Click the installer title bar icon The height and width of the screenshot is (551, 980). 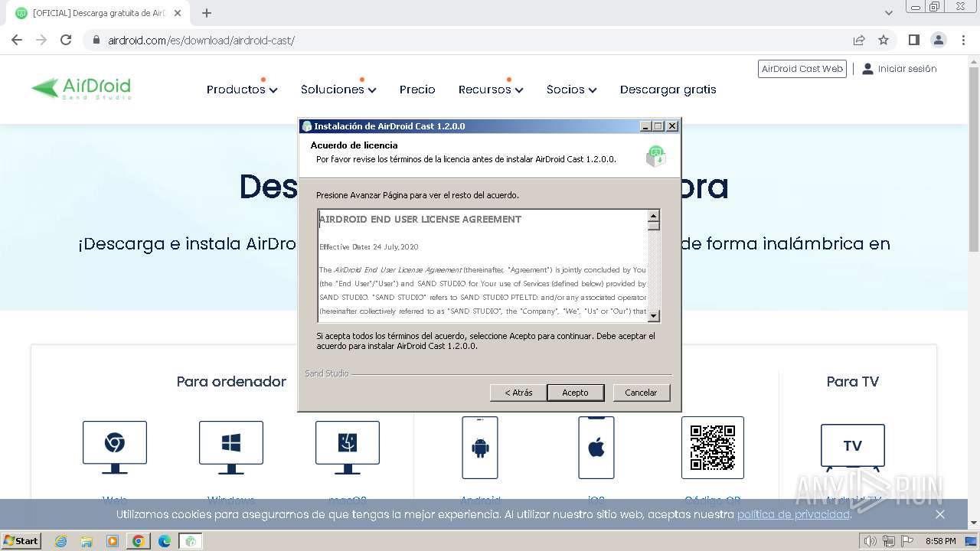pos(307,126)
